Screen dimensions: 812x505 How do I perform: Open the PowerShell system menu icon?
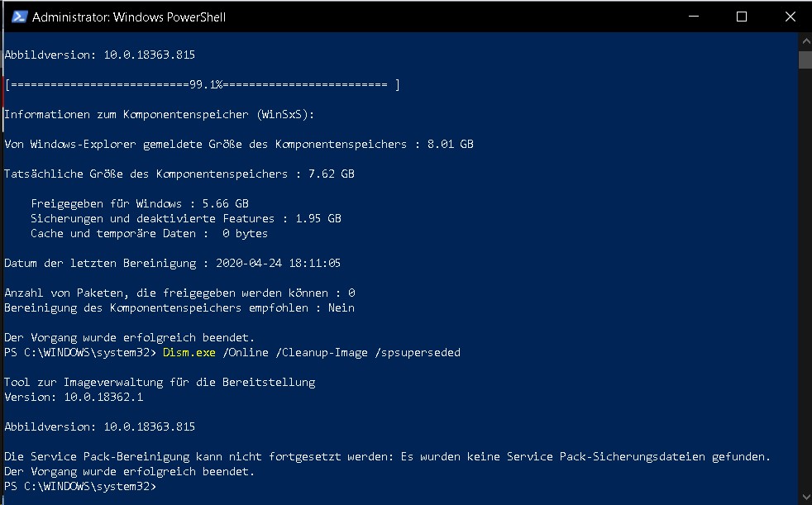tap(19, 17)
